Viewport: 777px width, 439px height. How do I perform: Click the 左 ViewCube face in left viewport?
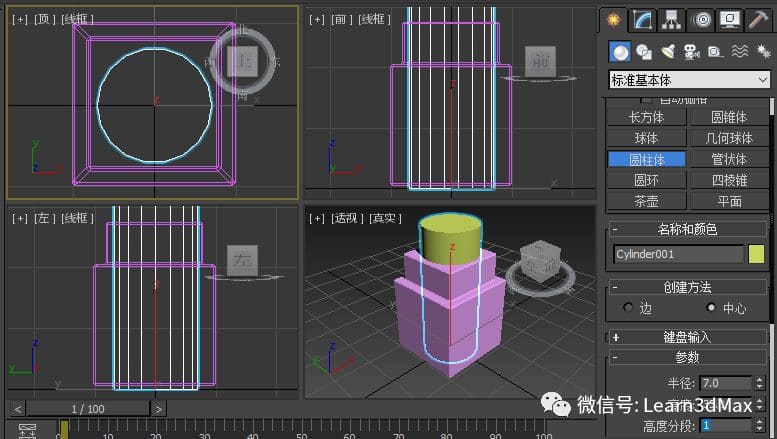[242, 261]
